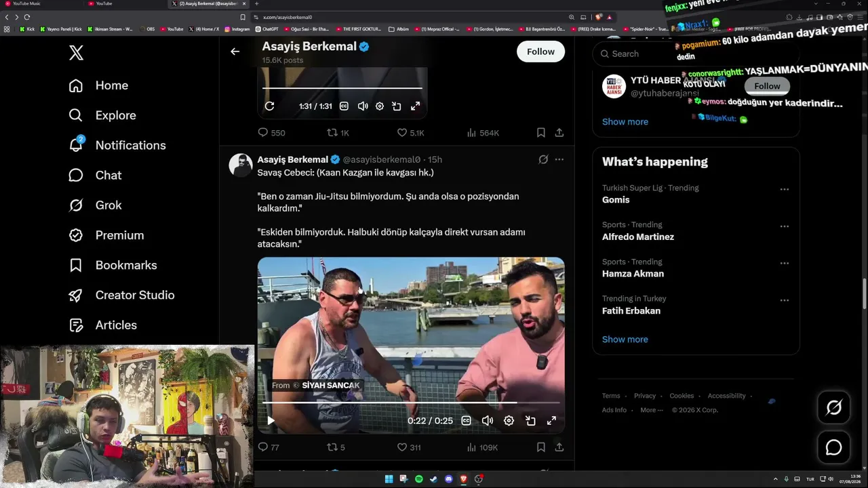Replay the finished 1:31 video
The width and height of the screenshot is (868, 488).
coord(269,106)
